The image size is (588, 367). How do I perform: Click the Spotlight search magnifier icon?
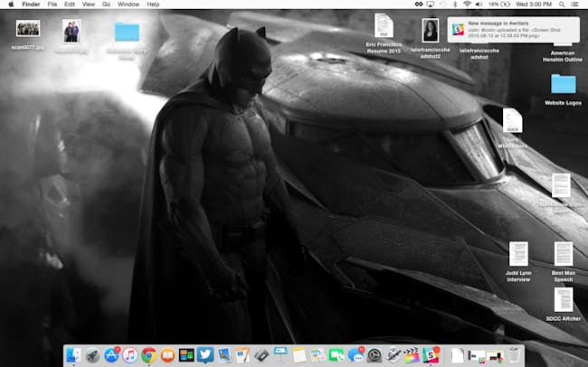click(562, 5)
